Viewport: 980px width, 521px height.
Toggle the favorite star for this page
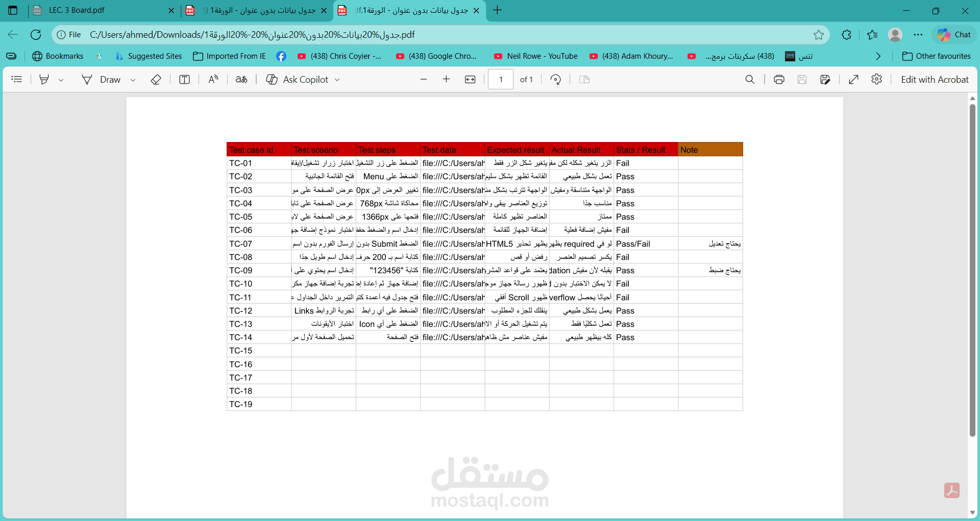[x=819, y=34]
